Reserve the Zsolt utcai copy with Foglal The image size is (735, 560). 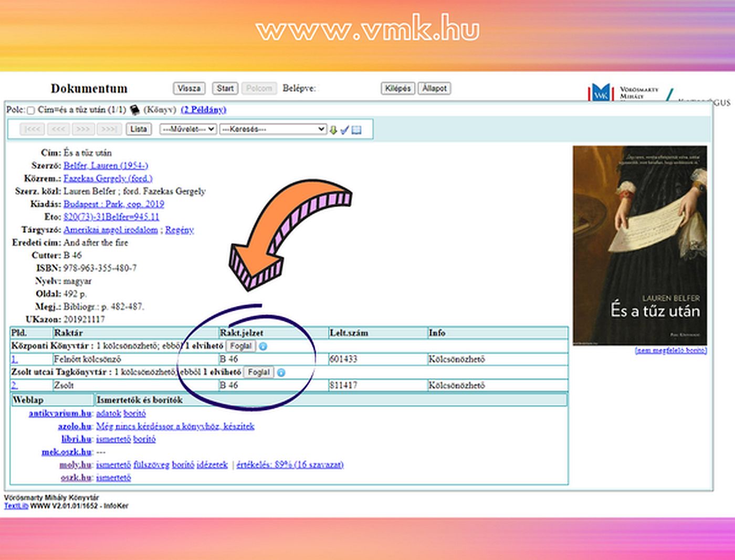click(x=259, y=372)
